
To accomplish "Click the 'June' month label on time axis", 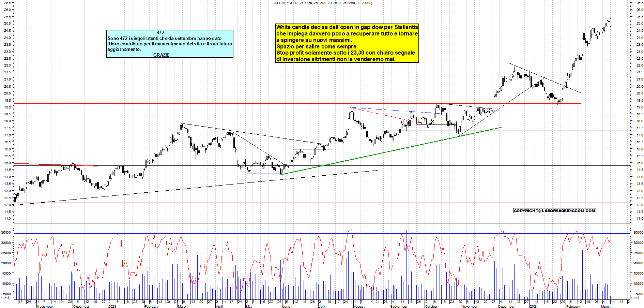I will pyautogui.click(x=286, y=306).
